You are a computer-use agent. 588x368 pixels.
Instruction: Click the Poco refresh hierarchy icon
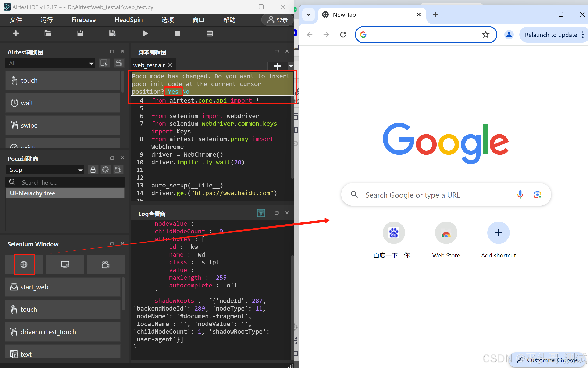click(x=106, y=170)
